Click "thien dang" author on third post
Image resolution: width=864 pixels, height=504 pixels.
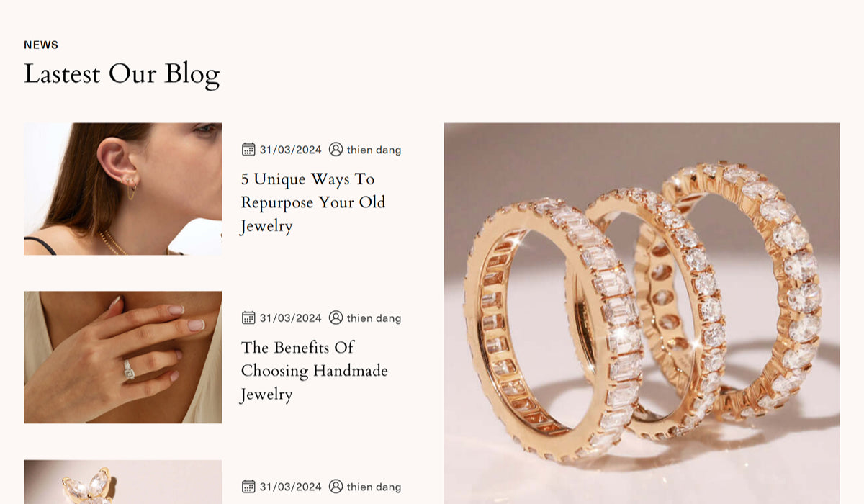click(x=374, y=487)
